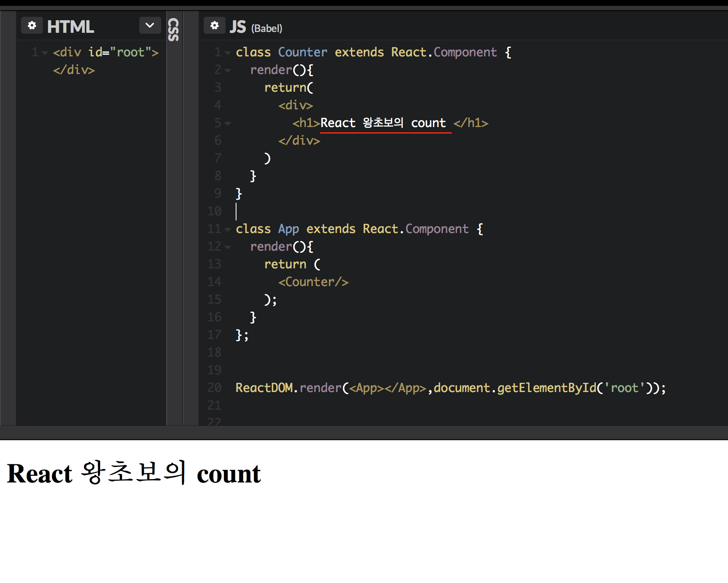
Task: Click the 'return (' statement on line 13
Action: (x=292, y=264)
